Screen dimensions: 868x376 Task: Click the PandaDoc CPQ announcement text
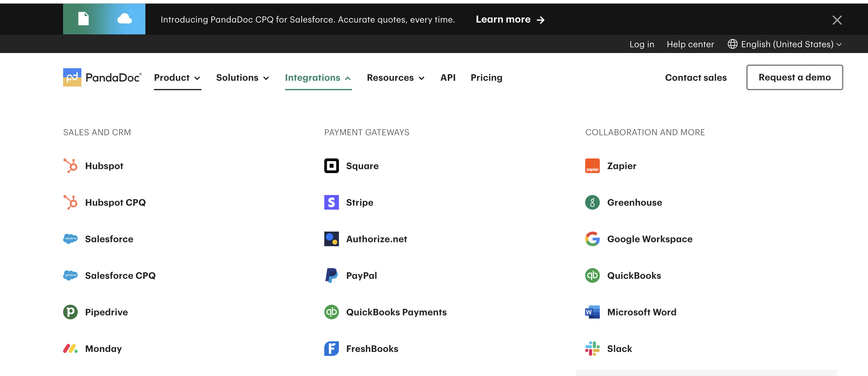pos(308,20)
